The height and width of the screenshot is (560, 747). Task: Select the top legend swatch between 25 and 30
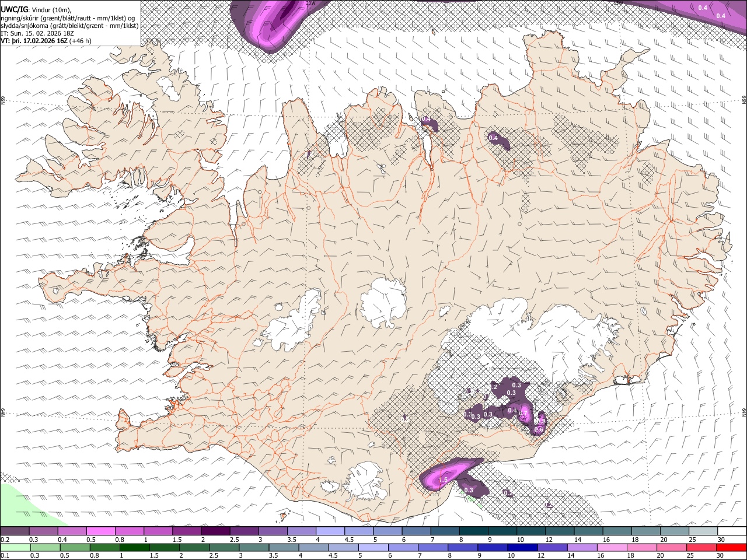point(703,531)
